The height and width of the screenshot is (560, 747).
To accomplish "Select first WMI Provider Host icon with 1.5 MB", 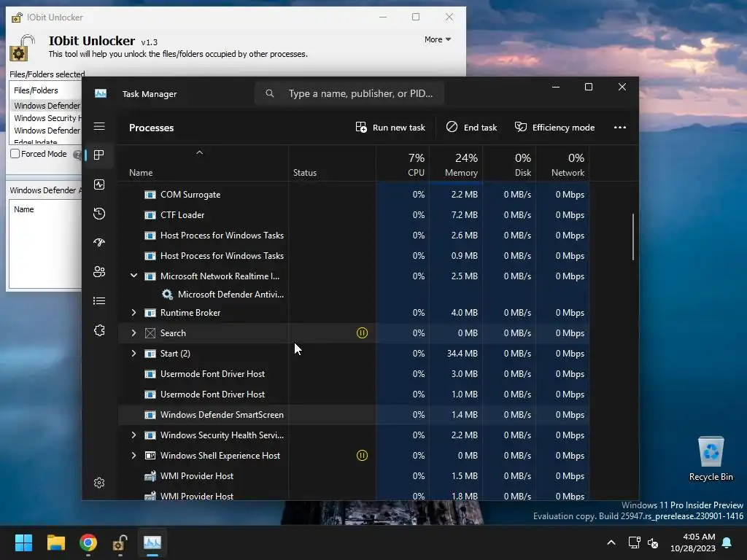I will [150, 475].
